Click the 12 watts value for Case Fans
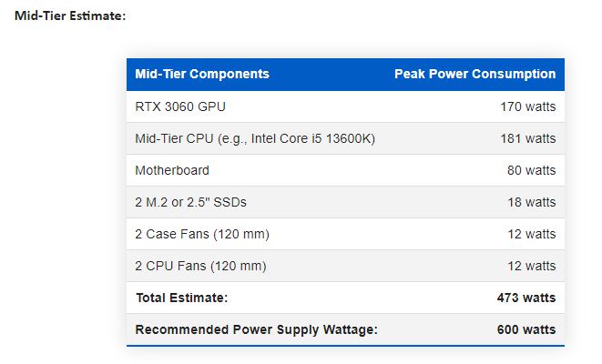This screenshot has height=364, width=602. tap(531, 234)
